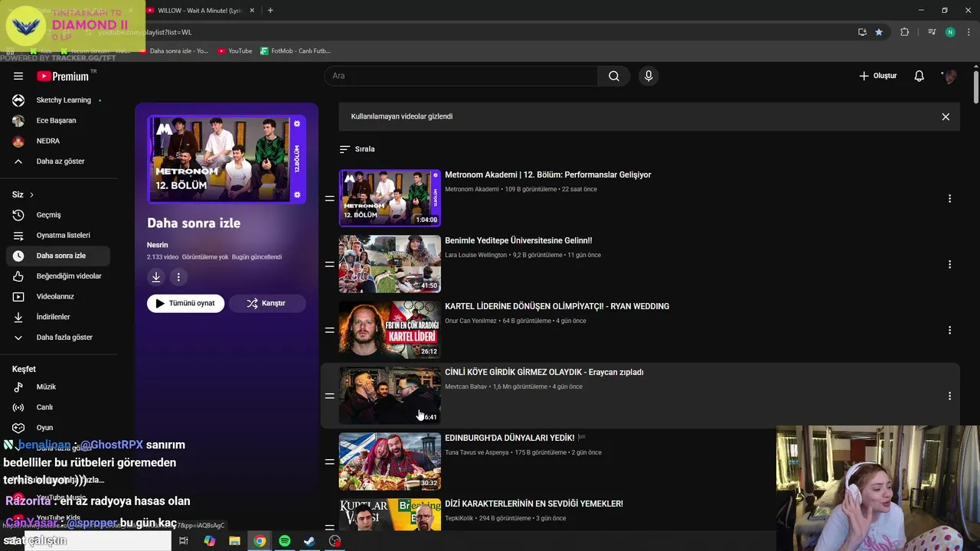Open menu for CİNLİ KÖYE video
980x551 pixels.
[949, 396]
